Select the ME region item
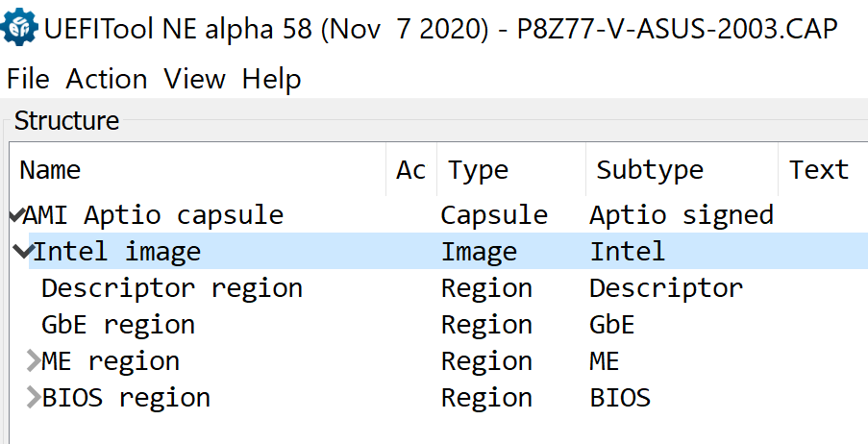868x444 pixels. [111, 361]
